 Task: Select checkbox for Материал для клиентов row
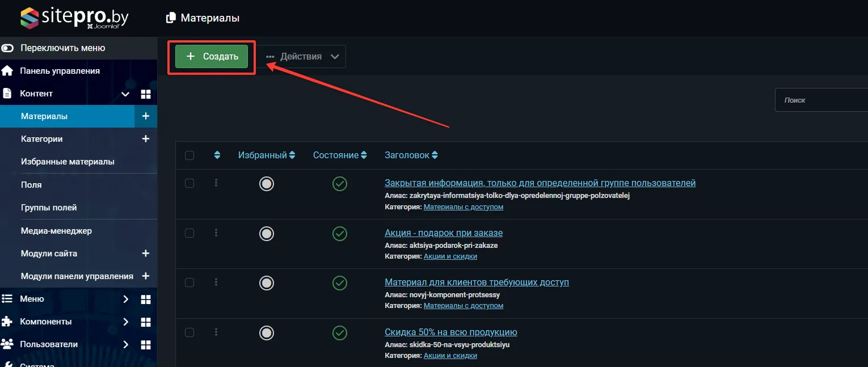tap(189, 282)
